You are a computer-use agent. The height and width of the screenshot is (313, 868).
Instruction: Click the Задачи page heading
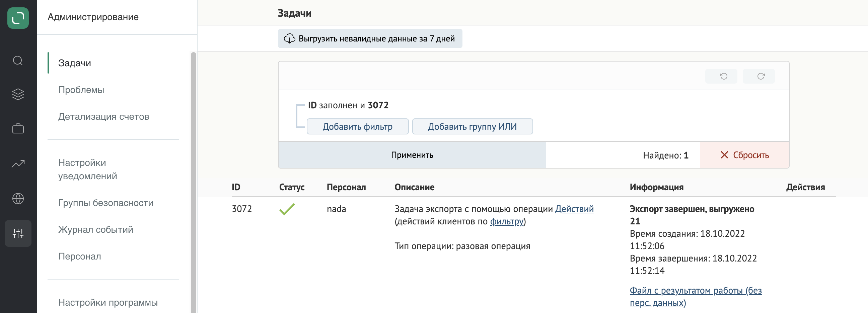pos(294,13)
